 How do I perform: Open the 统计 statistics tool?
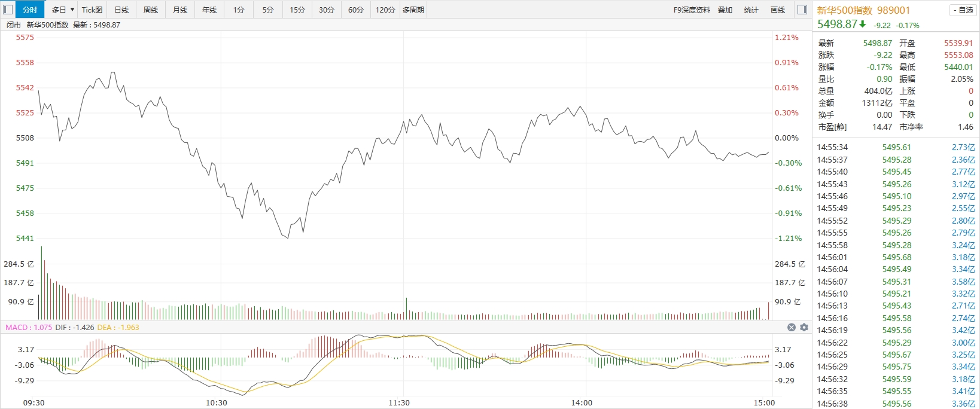click(x=751, y=10)
